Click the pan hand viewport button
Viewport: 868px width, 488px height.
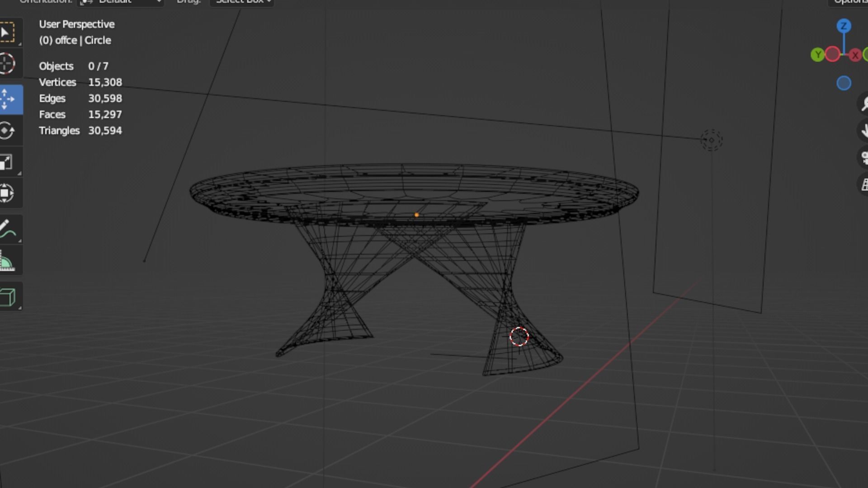[x=863, y=131]
